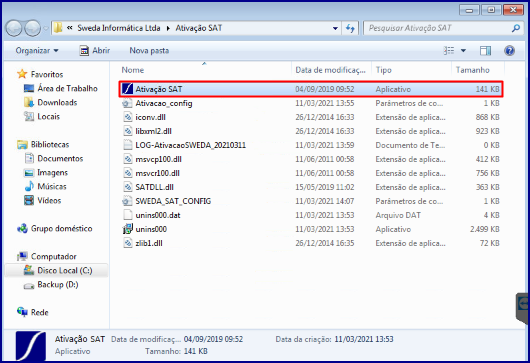
Task: Select the LOG-AtivacaoSWEDA_20210311 file name
Action: coord(191,145)
